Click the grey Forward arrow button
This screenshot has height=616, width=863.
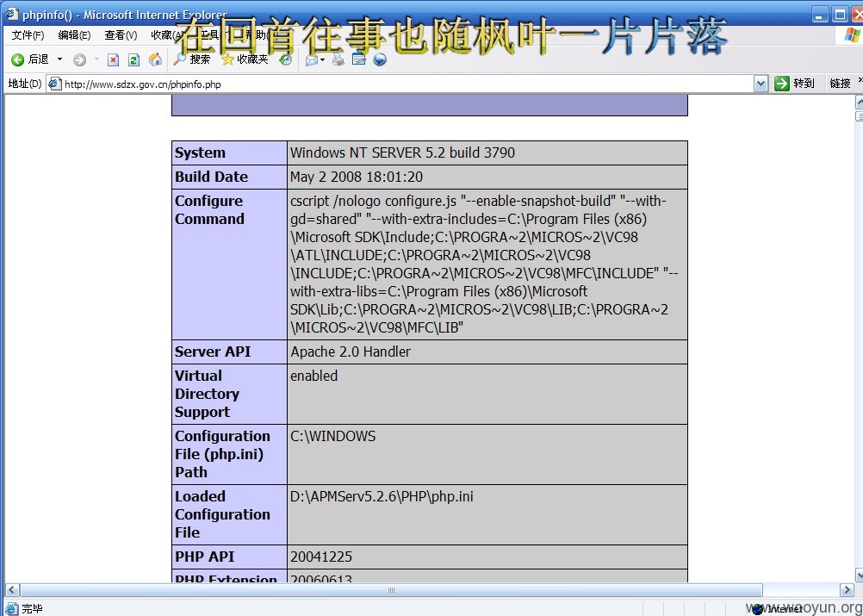tap(80, 59)
